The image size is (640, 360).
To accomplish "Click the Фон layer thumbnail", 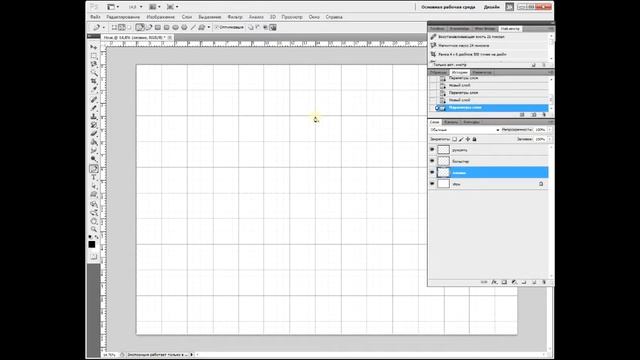I will point(443,184).
